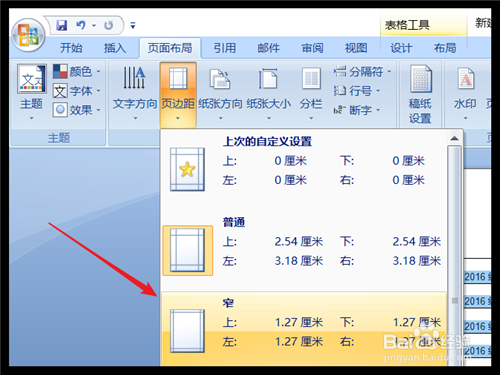The image size is (500, 375).
Task: Click the 文字方向 text direction icon
Action: tap(134, 78)
